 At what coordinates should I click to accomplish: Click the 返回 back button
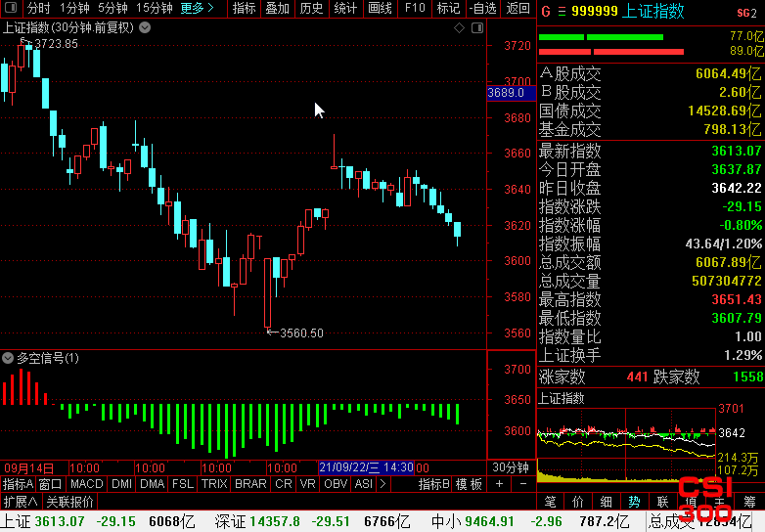click(x=517, y=8)
